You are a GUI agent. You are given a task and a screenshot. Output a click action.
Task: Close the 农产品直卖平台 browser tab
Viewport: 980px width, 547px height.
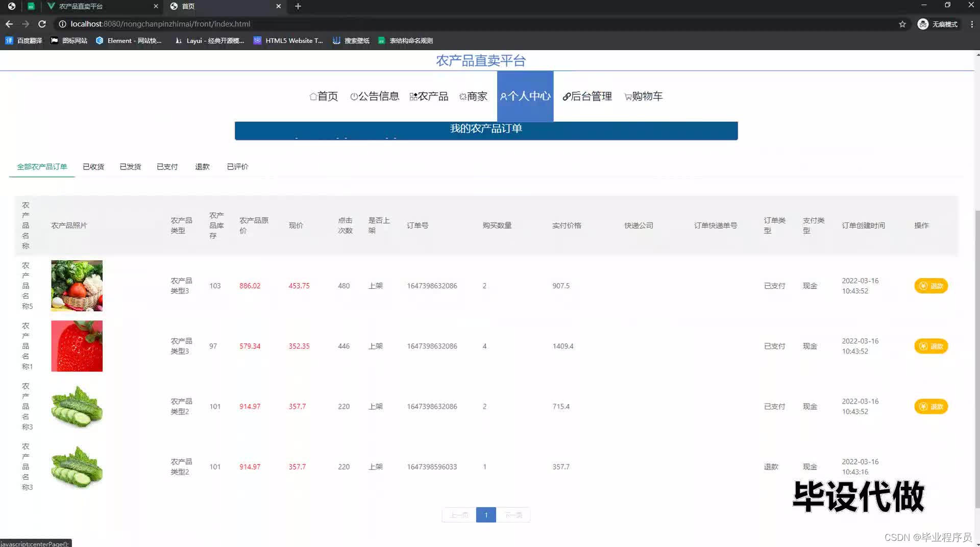(156, 6)
